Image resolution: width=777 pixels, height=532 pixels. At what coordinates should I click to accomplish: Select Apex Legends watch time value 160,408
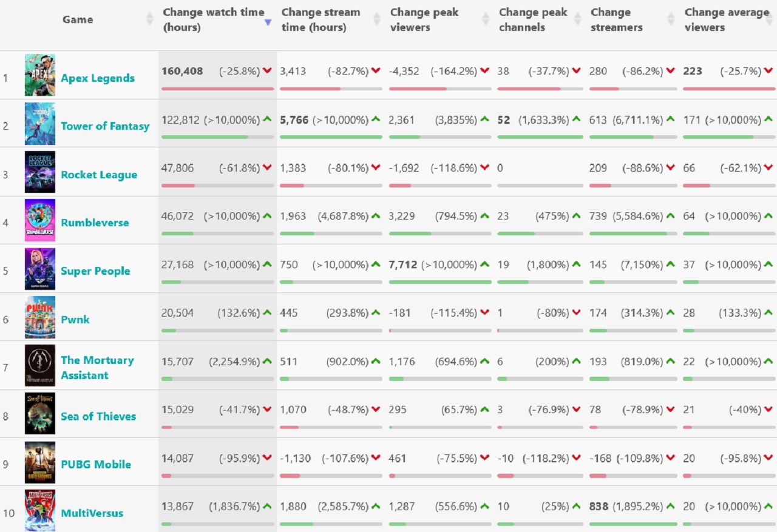click(182, 71)
